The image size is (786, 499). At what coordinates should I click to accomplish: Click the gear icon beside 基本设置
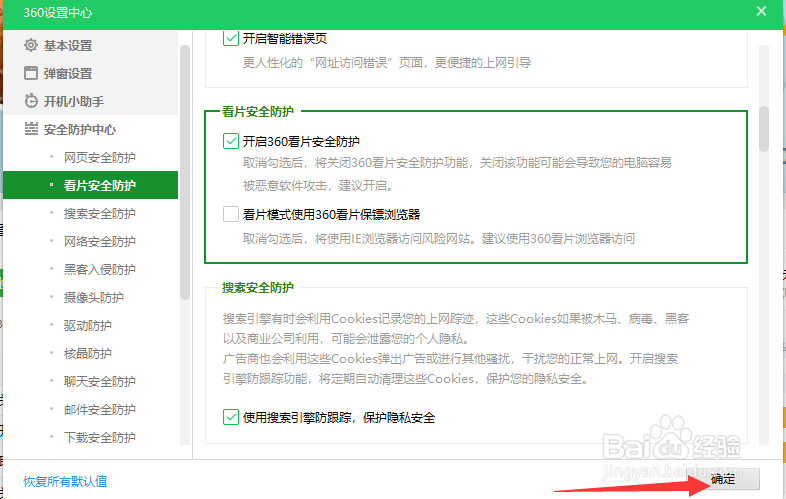point(31,45)
